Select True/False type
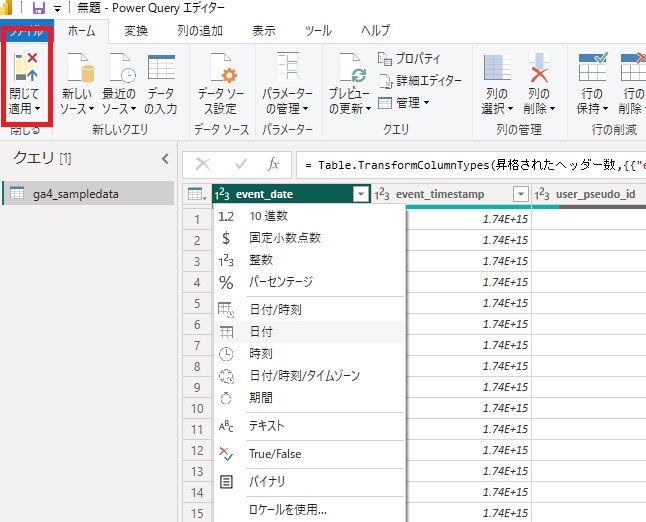Viewport: 646px width, 522px height. pos(310,454)
